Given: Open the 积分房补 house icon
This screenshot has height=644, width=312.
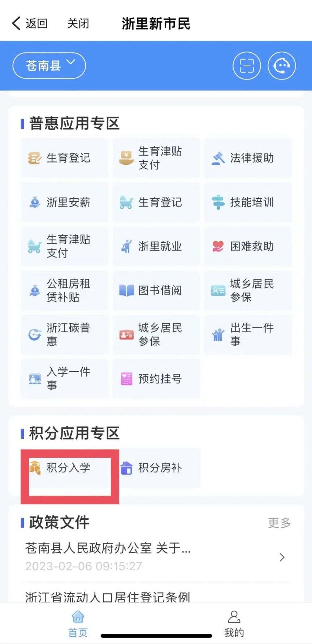Looking at the screenshot, I should point(126,468).
